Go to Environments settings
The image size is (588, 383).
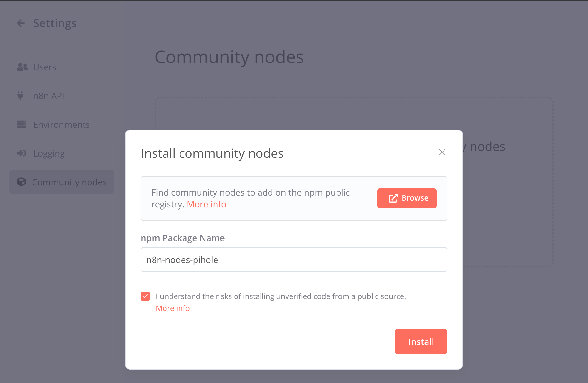coord(61,125)
